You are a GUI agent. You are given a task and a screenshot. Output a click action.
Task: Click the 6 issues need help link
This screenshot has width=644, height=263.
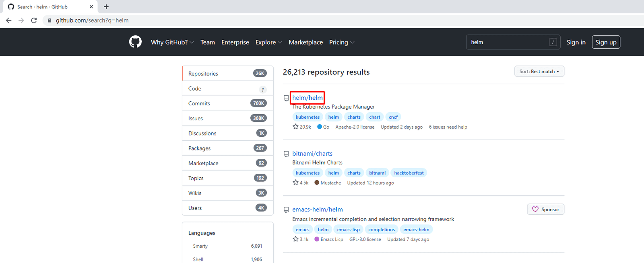pyautogui.click(x=448, y=127)
